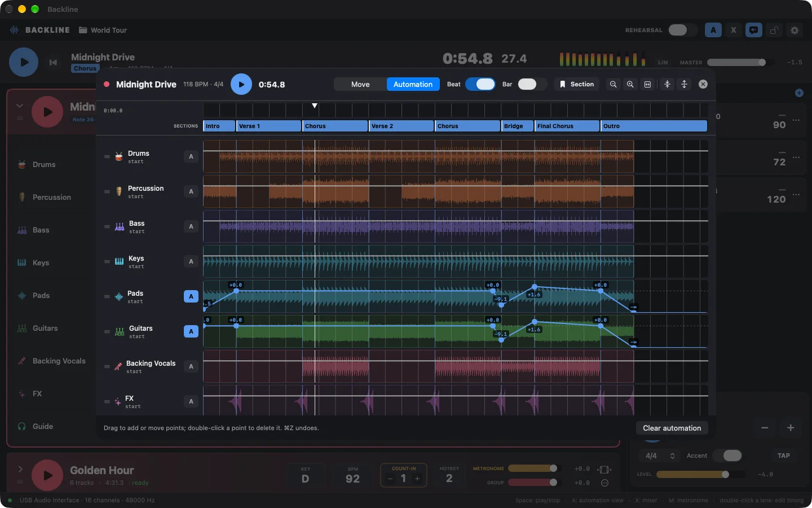Open the ellipsis menu beside 72
This screenshot has height=508, width=812.
[796, 157]
